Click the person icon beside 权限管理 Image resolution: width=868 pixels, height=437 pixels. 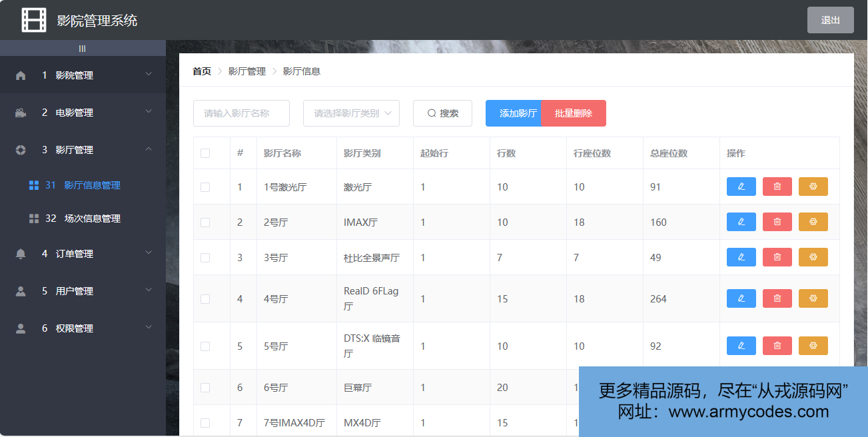point(21,328)
